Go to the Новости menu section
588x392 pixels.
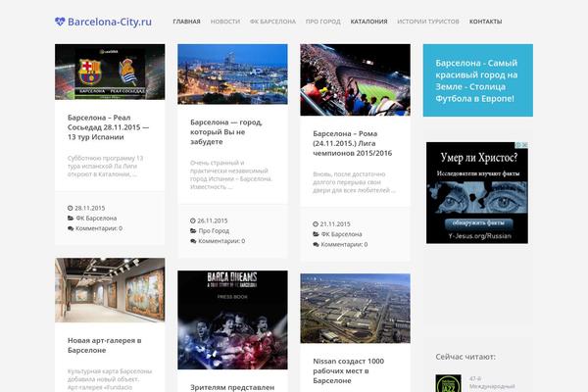coord(224,21)
